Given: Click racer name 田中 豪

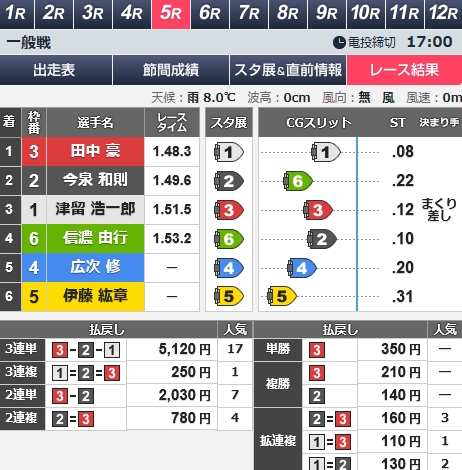Looking at the screenshot, I should pos(95,151).
